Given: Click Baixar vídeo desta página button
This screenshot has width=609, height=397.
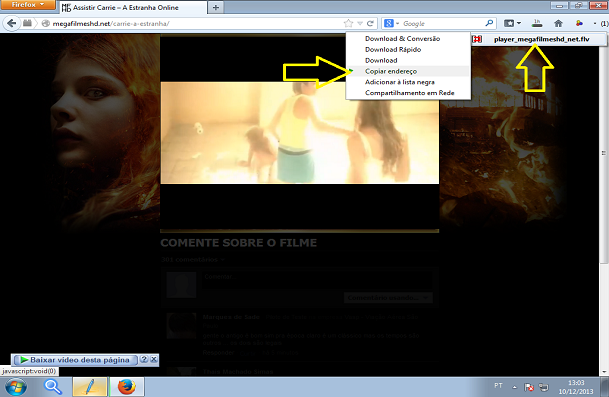Looking at the screenshot, I should pyautogui.click(x=75, y=360).
